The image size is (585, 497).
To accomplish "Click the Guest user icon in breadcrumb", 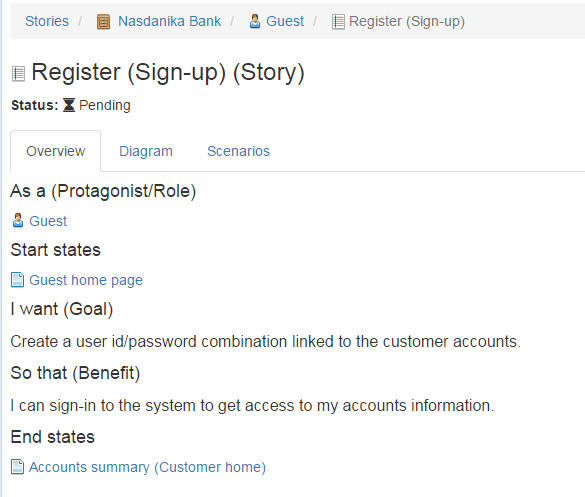I will (255, 21).
